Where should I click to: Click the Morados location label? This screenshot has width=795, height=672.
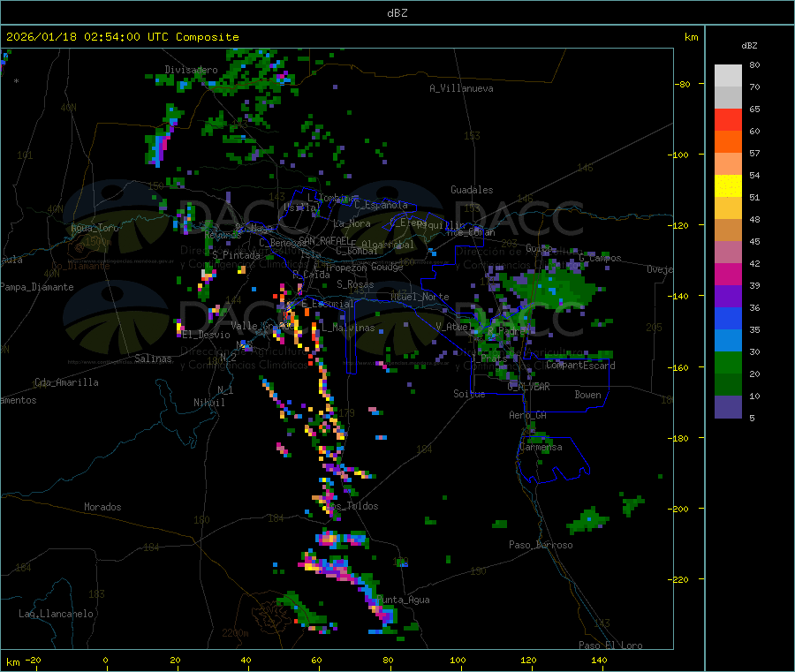coord(102,507)
